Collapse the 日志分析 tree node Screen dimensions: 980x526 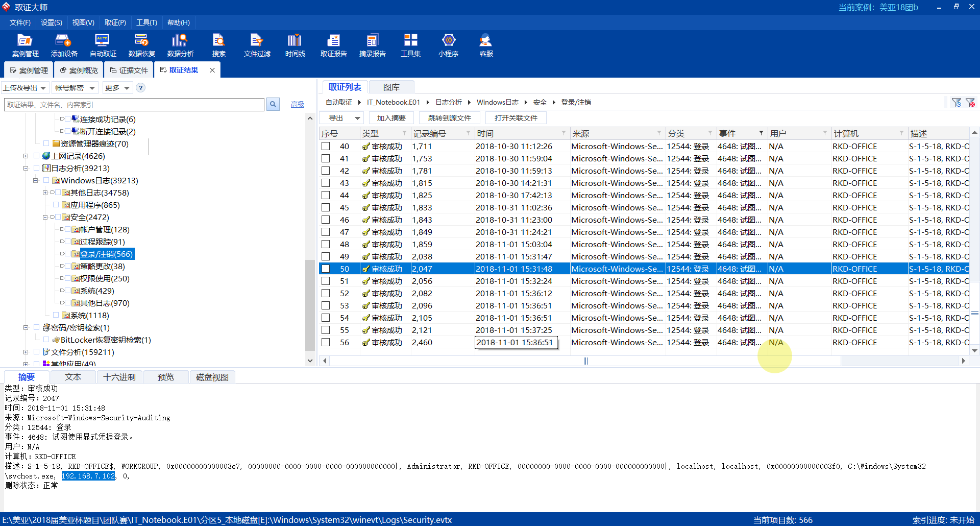point(26,168)
